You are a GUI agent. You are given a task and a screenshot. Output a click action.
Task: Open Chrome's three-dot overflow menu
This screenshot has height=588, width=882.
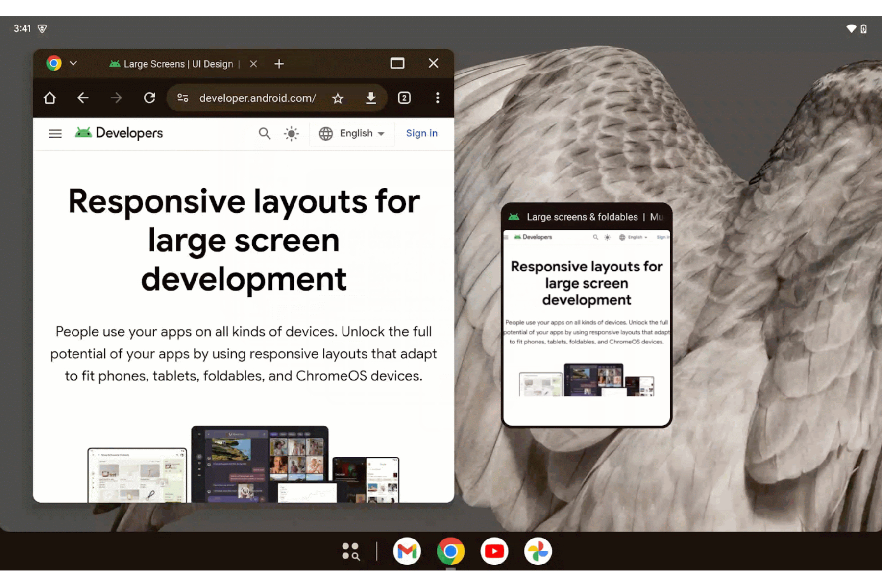click(x=437, y=98)
